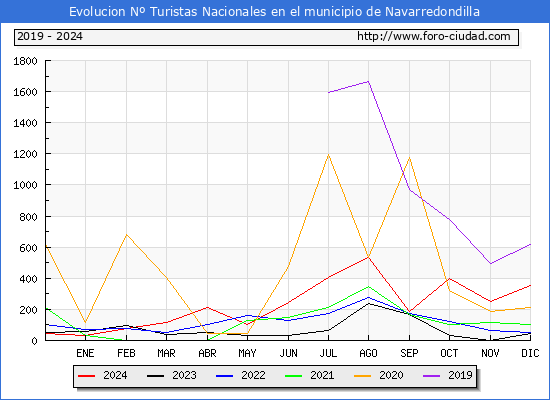Click the 200 y-axis value

[x=28, y=310]
